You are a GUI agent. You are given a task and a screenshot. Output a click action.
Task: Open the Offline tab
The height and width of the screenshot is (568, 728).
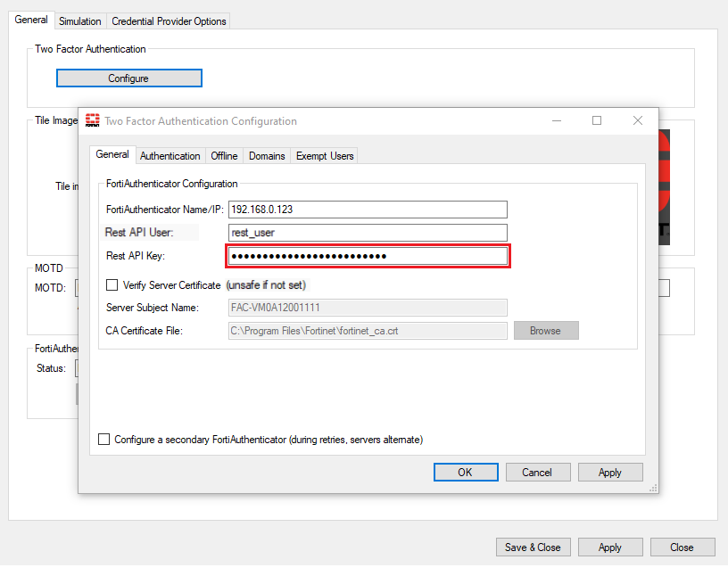click(x=224, y=155)
